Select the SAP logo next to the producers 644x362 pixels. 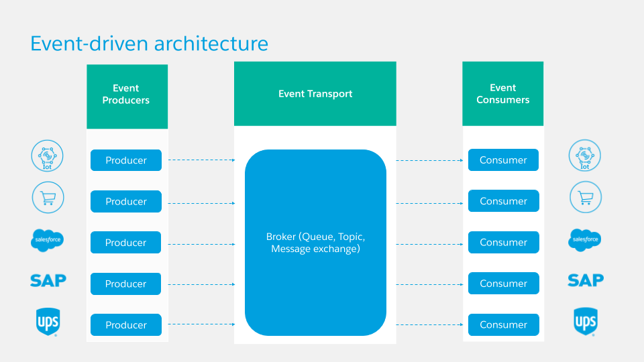coord(48,280)
